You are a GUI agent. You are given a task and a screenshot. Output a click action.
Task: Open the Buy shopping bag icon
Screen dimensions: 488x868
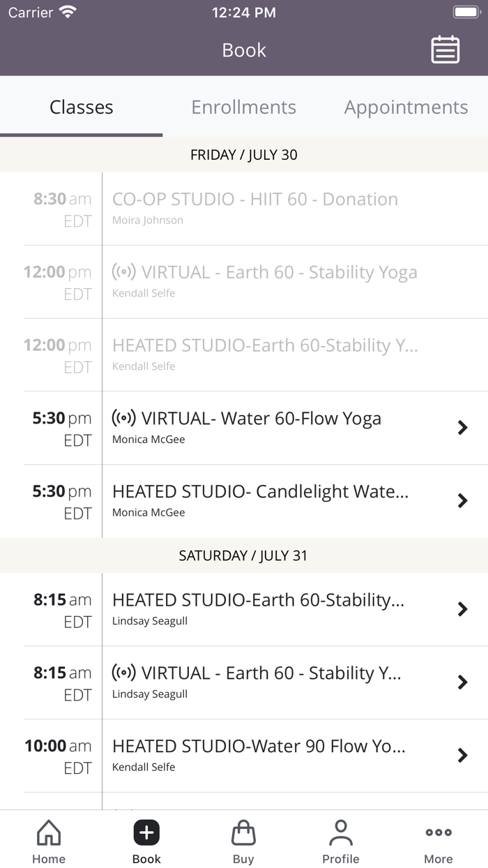(243, 832)
